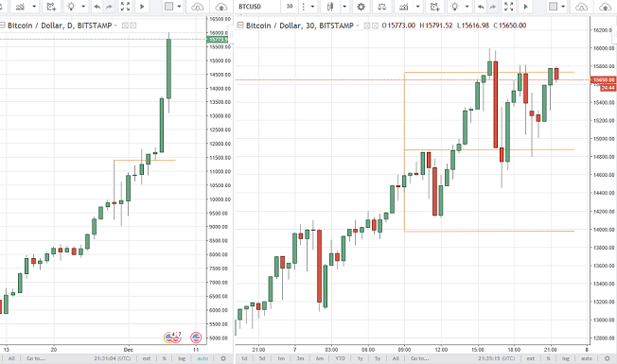Enter fullscreen mode from left daily chart toolbar
This screenshot has height=364, width=617.
tap(125, 7)
